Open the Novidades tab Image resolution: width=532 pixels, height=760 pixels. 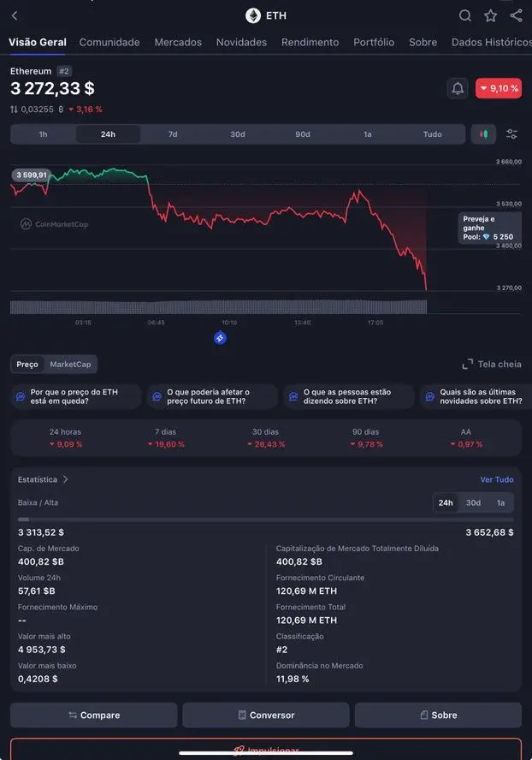point(241,42)
